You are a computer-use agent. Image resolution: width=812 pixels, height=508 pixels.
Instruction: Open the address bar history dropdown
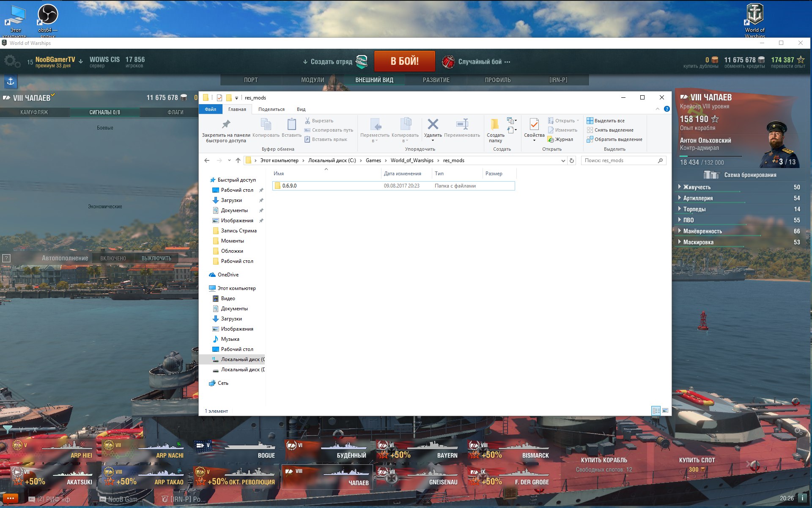(563, 160)
